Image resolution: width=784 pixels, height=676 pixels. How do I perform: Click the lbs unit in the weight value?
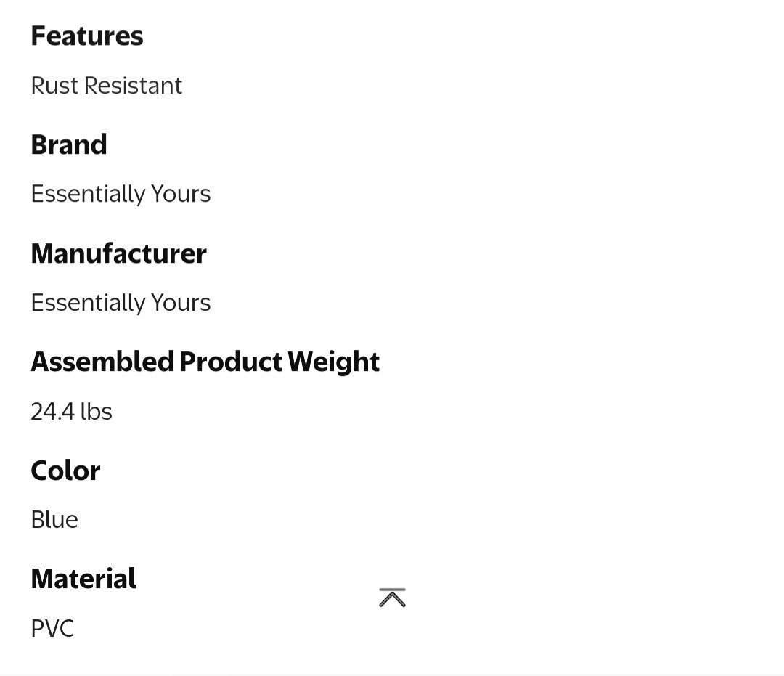(x=97, y=412)
